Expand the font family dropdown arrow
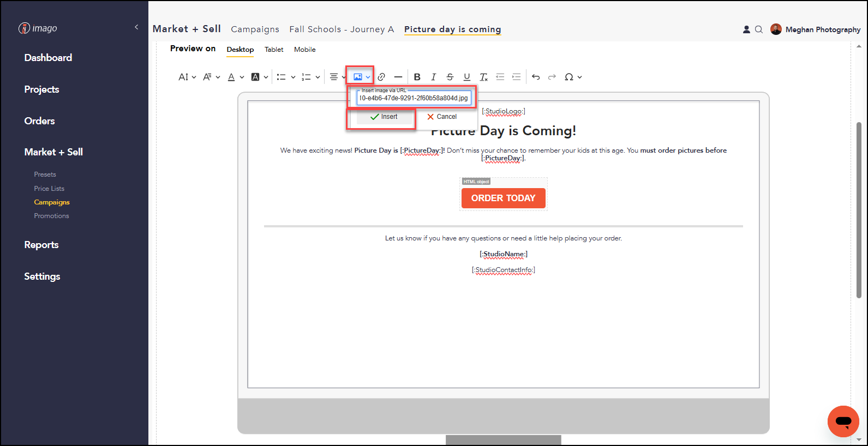Viewport: 868px width, 446px height. tap(218, 77)
